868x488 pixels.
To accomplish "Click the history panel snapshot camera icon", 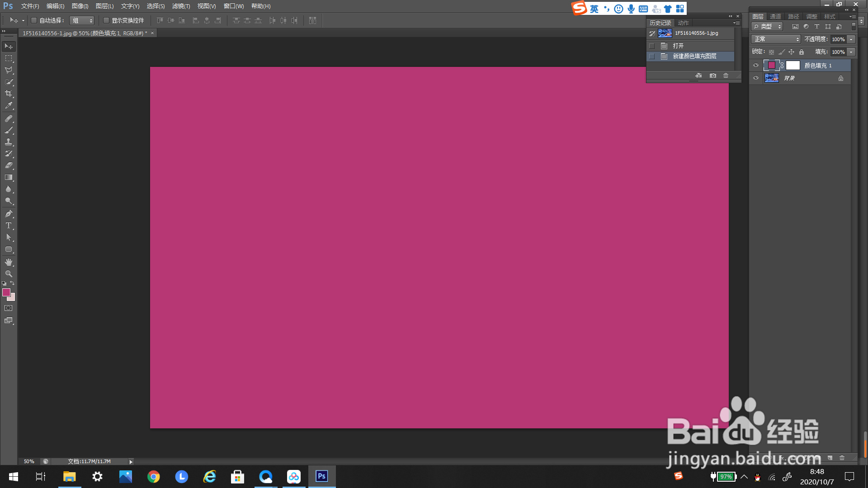I will coord(713,75).
